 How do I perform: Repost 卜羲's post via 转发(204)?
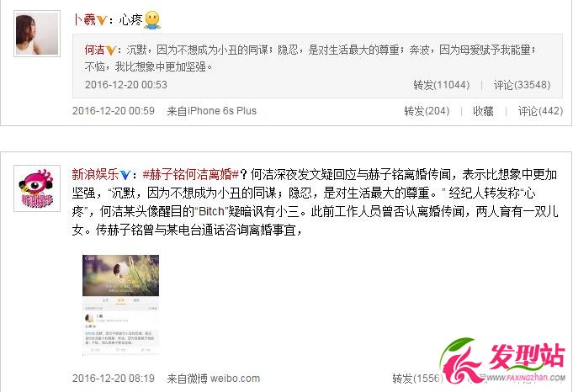point(427,111)
